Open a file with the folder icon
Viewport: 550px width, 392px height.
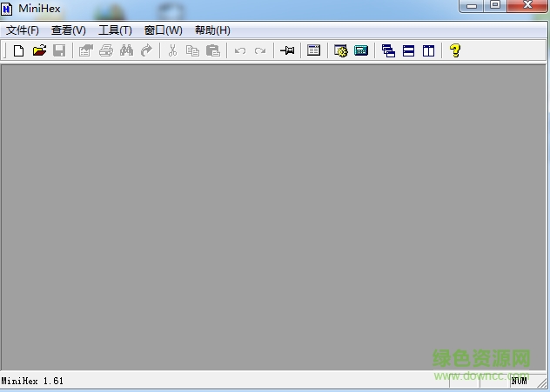click(39, 51)
